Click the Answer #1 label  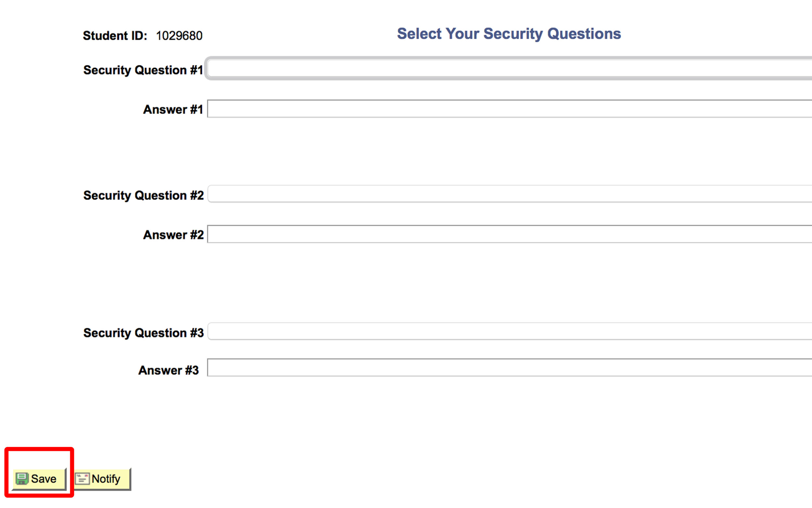[x=173, y=110]
